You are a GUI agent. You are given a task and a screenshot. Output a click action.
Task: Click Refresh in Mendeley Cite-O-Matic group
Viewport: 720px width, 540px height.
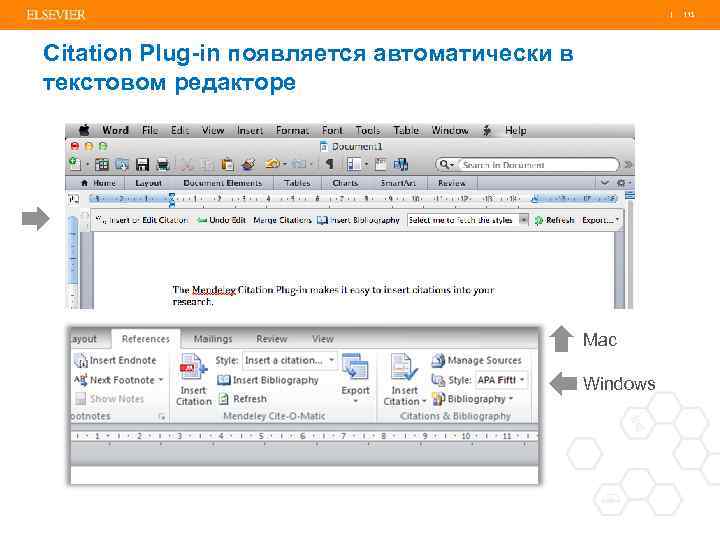[x=243, y=399]
